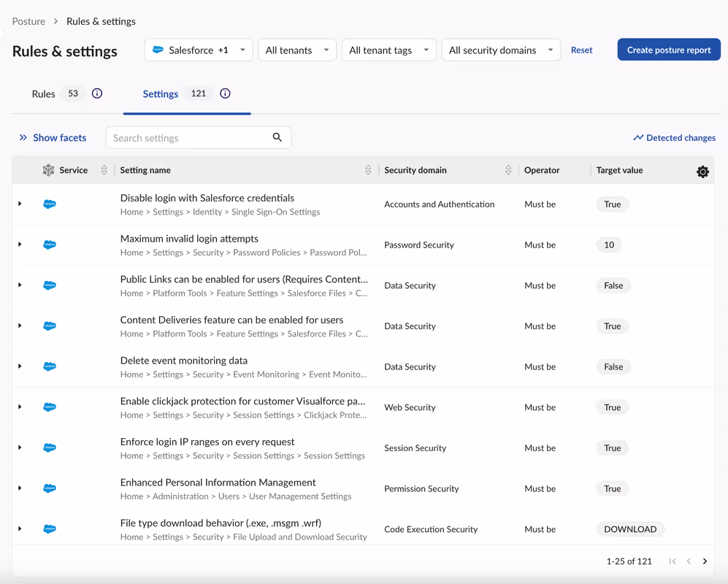
Task: Click Web Security domain cell
Action: pos(410,407)
